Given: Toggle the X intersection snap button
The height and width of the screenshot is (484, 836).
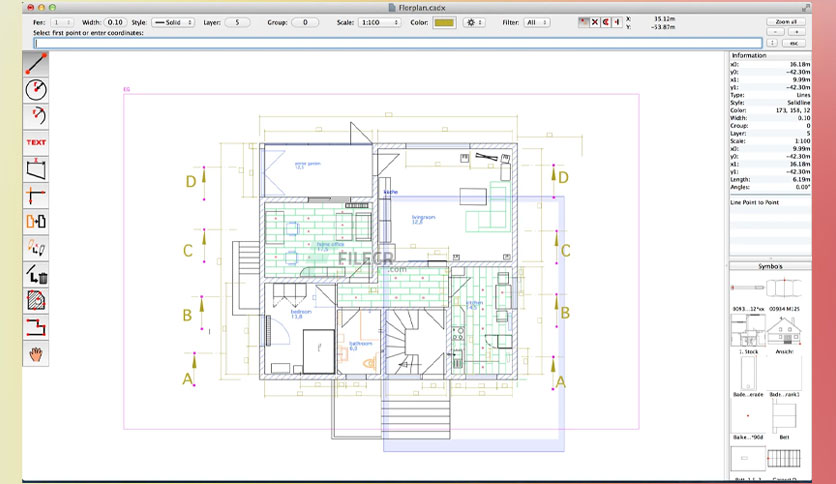Looking at the screenshot, I should coord(595,22).
